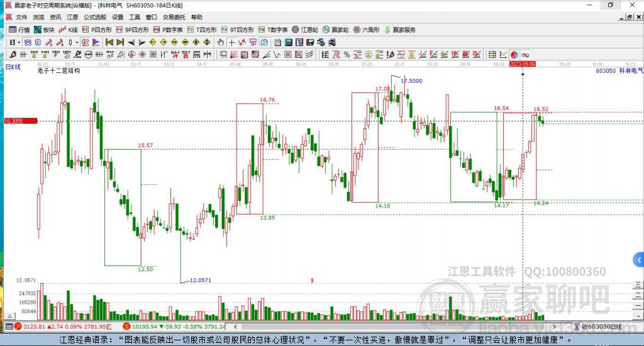Viewport: 644px width, 346px height.
Task: Toggle the crosshair cursor tool
Action: click(x=232, y=42)
